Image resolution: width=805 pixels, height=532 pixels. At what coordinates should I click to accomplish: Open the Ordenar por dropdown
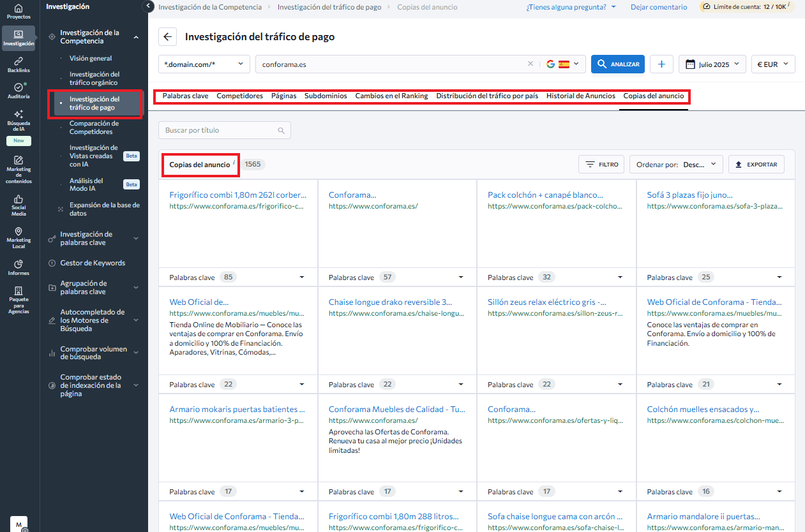click(676, 164)
